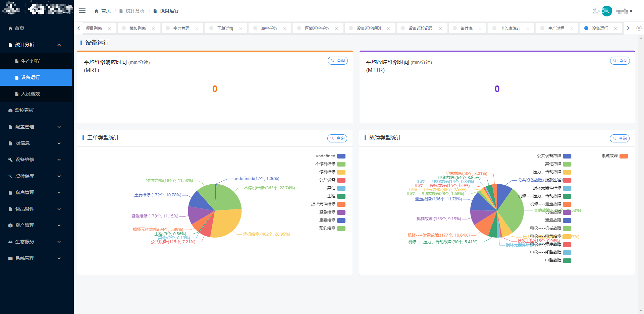Click 查询 in 故障类型统计 panel

click(620, 138)
